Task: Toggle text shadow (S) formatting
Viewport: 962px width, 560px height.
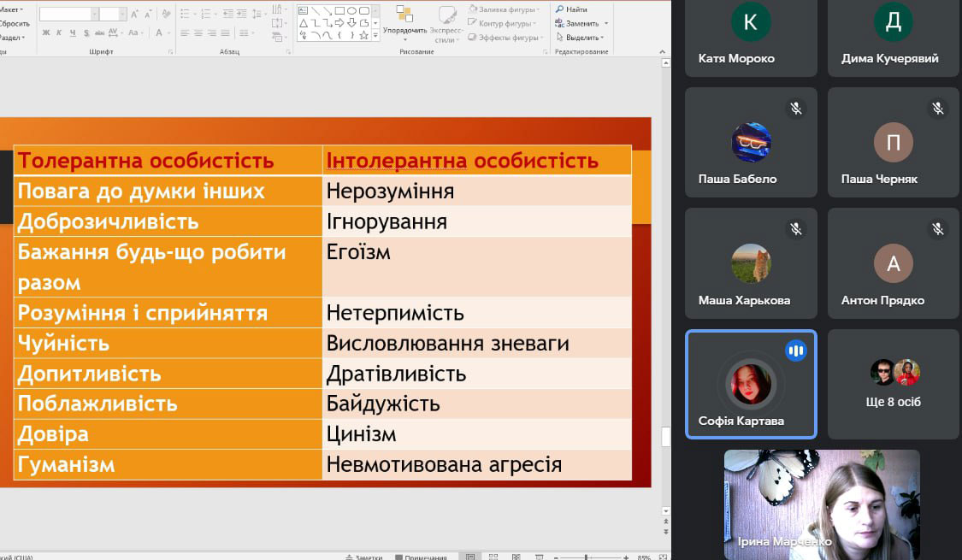Action: 86,33
